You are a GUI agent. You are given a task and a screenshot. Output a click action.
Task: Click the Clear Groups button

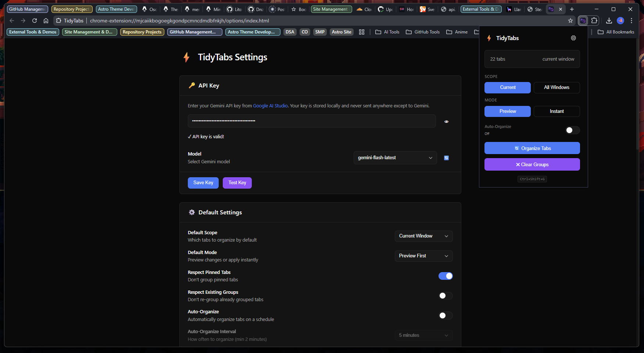pyautogui.click(x=532, y=164)
